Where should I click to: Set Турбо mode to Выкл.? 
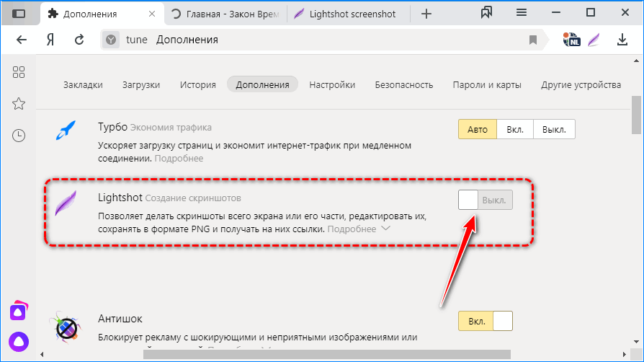click(554, 129)
